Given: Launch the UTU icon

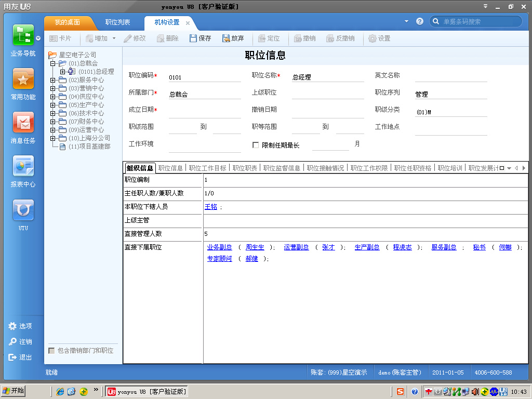Looking at the screenshot, I should [23, 210].
